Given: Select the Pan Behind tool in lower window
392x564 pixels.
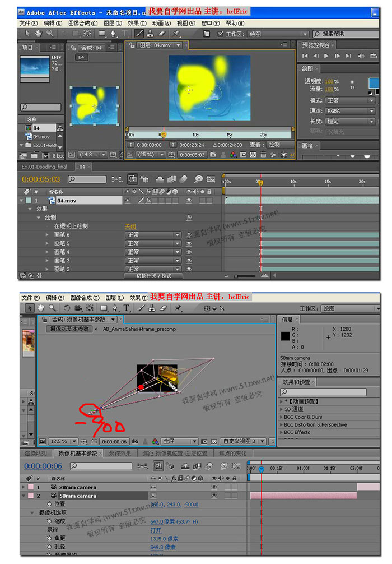Looking at the screenshot, I should pos(90,308).
